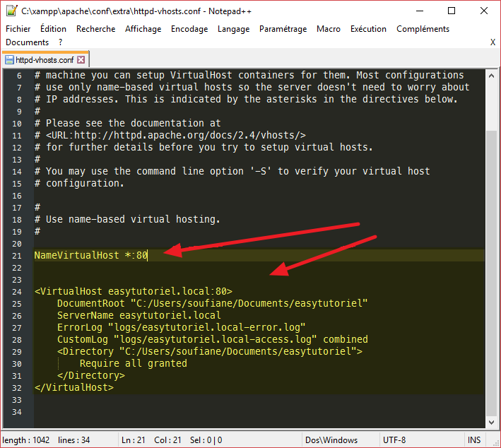Open the Encodage menu
Viewport: 501px width, 448px height.
pos(189,29)
